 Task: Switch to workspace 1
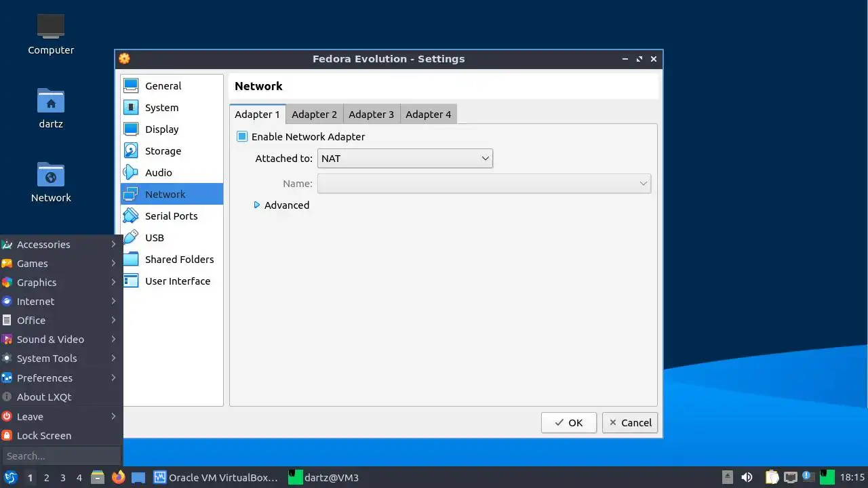(x=30, y=478)
